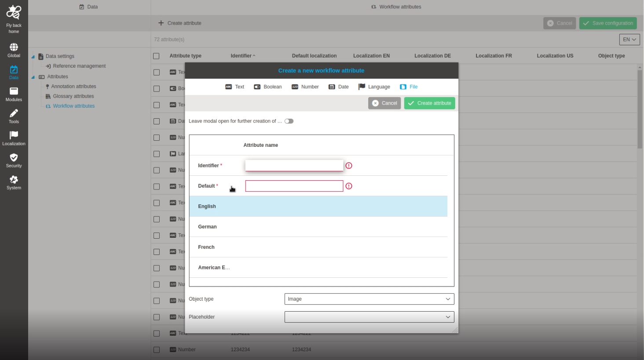Click the Glossary attributes book icon
The image size is (644, 360).
(x=48, y=96)
